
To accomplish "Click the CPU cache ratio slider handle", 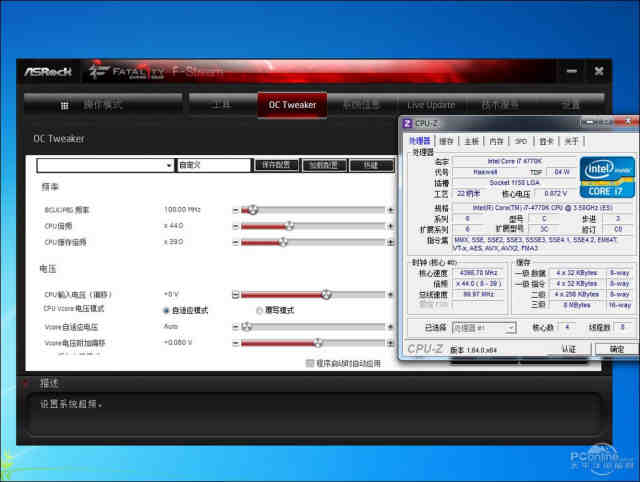I will (x=283, y=242).
